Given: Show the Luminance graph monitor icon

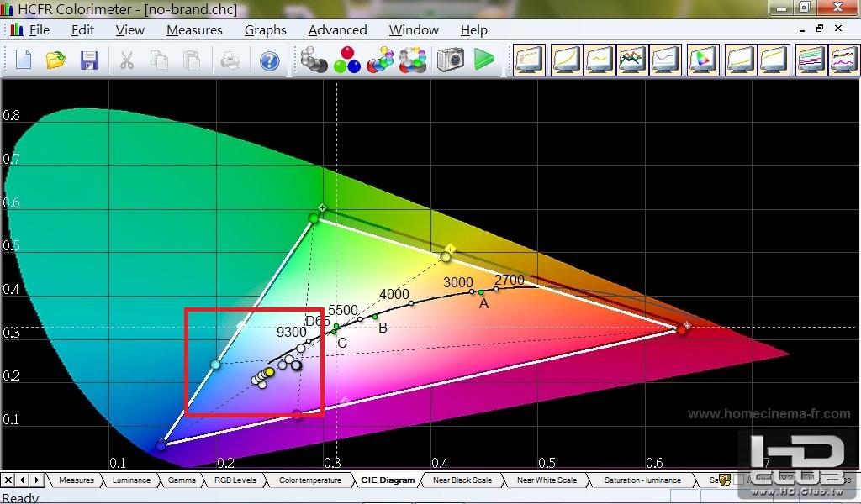Looking at the screenshot, I should 567,60.
